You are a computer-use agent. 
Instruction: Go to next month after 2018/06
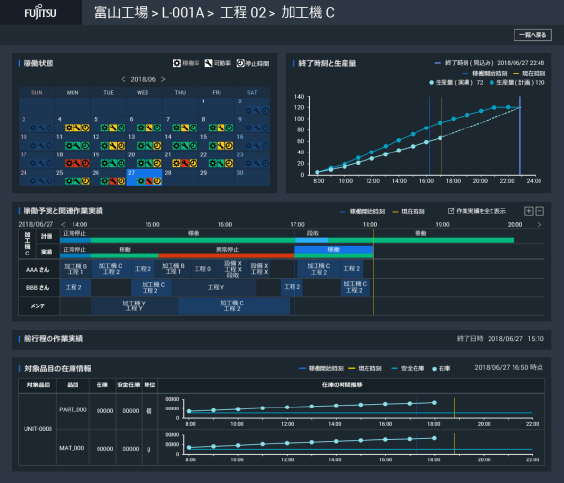(163, 79)
